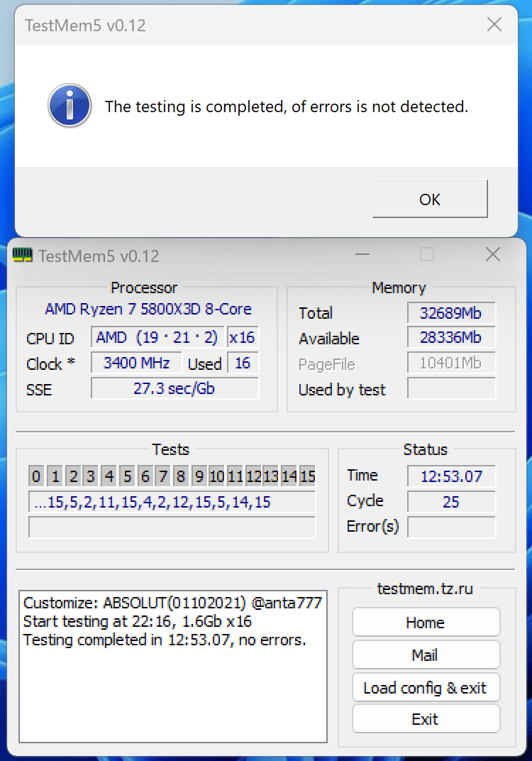
Task: Select test number 13 box
Action: point(271,476)
